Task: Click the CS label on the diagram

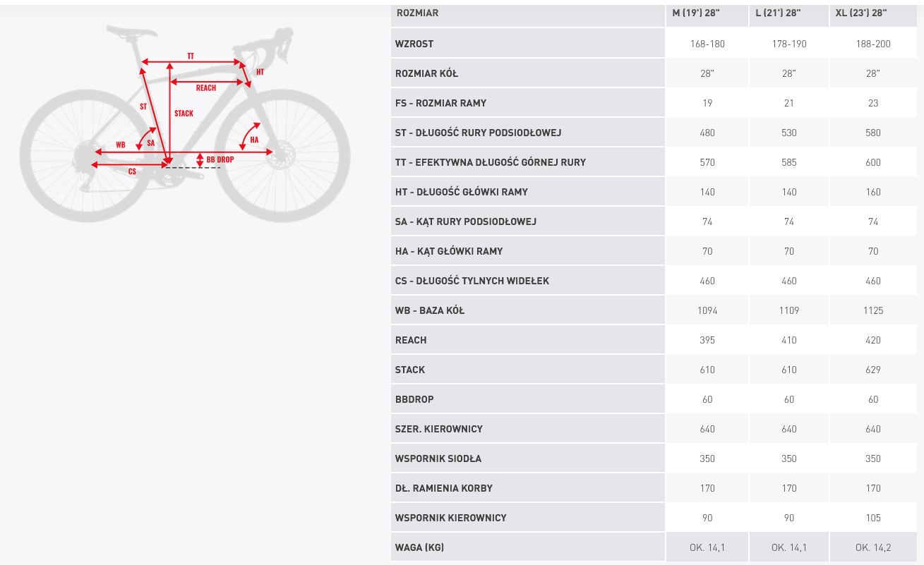Action: click(x=132, y=171)
